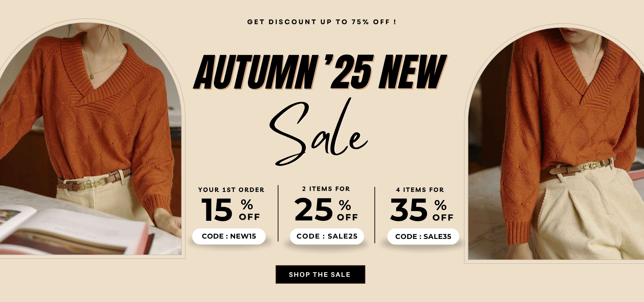Image resolution: width=644 pixels, height=302 pixels.
Task: Click the 35% OFF offer
Action: (x=422, y=210)
